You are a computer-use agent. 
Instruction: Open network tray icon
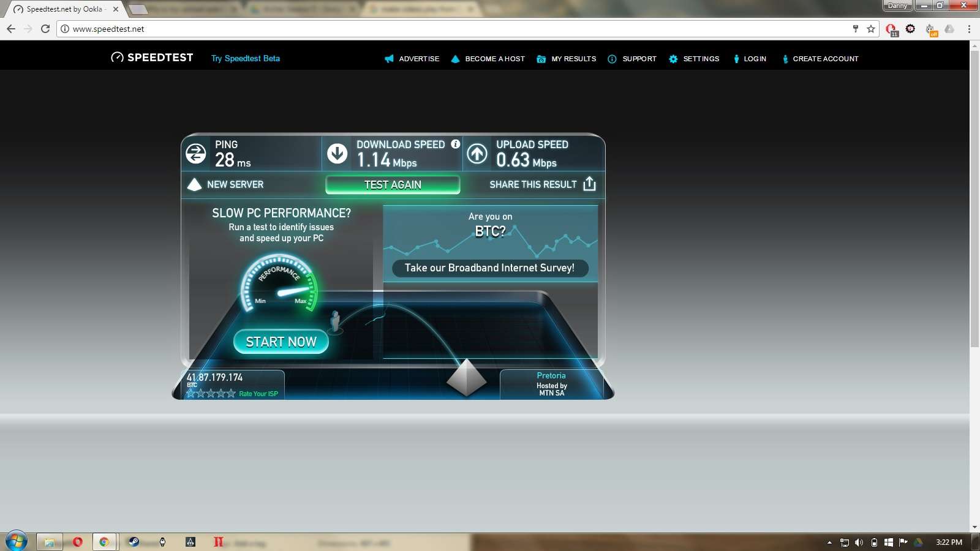click(x=845, y=542)
